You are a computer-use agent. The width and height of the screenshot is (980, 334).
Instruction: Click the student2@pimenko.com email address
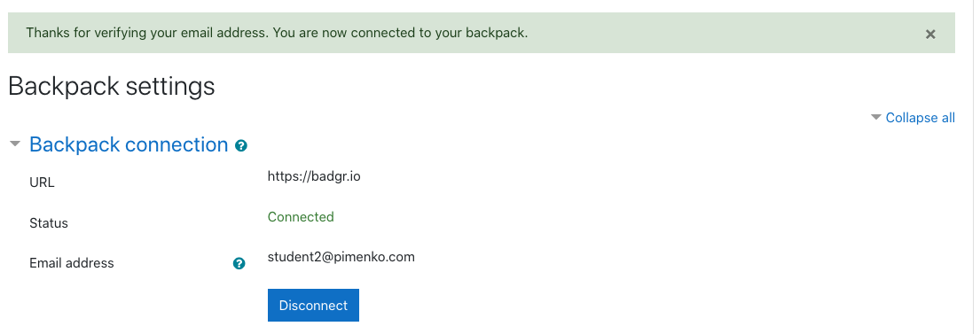(341, 257)
